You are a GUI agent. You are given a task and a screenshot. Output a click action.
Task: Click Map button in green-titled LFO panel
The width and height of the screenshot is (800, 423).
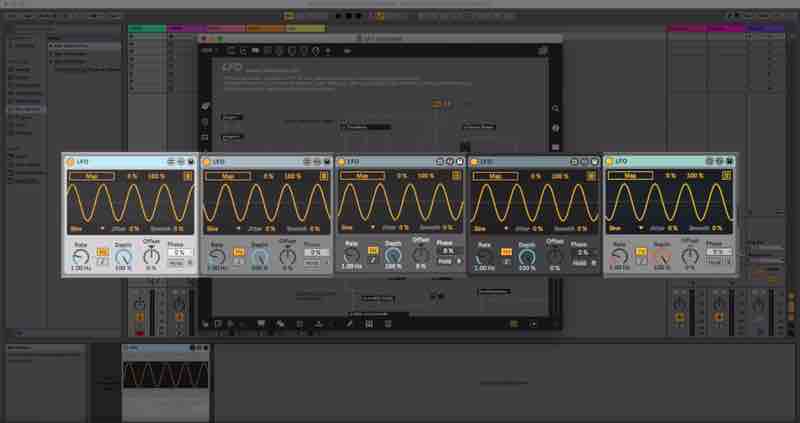631,176
